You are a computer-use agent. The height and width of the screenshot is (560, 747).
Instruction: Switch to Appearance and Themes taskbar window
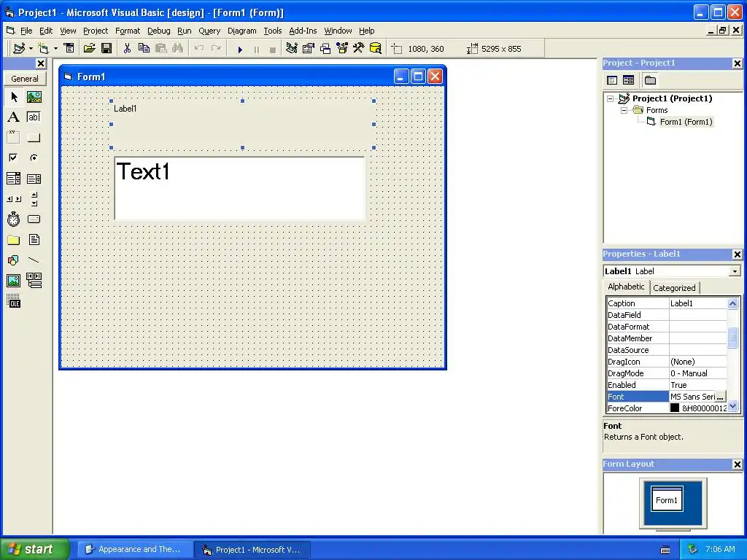pos(135,549)
